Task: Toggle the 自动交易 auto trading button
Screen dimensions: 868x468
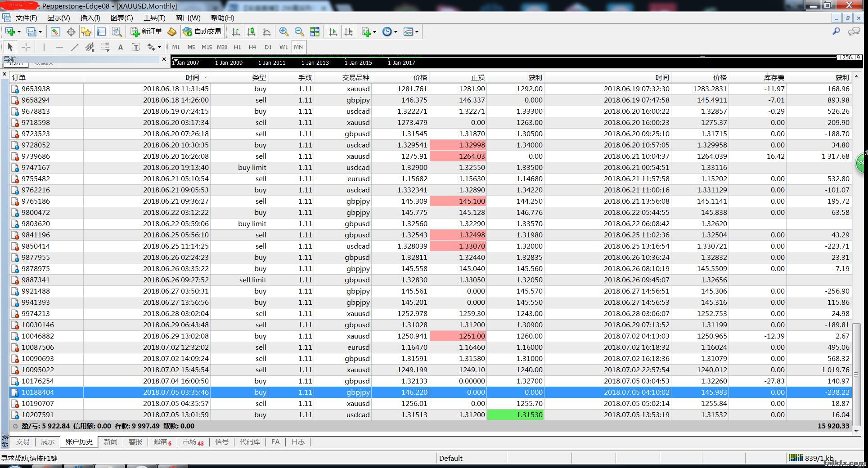Action: 202,31
